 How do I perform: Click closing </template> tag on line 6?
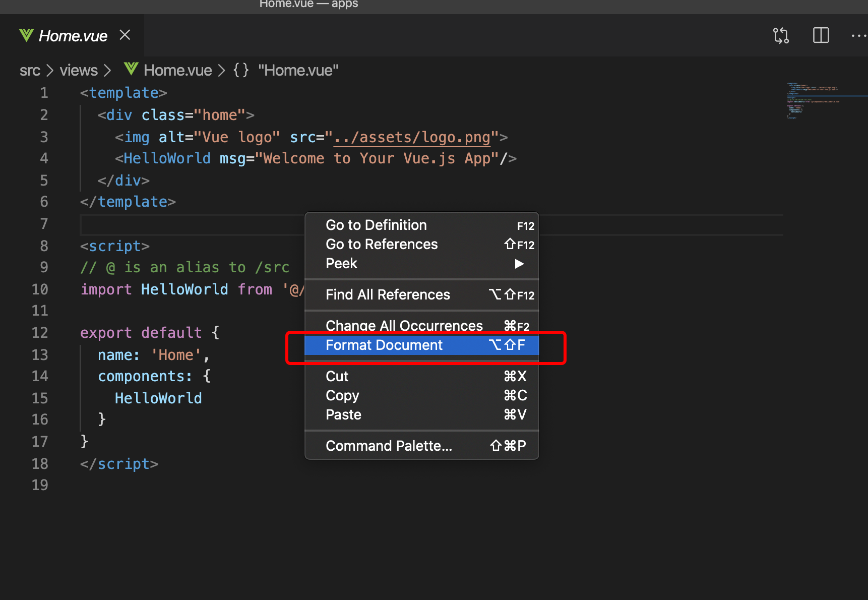tap(128, 202)
